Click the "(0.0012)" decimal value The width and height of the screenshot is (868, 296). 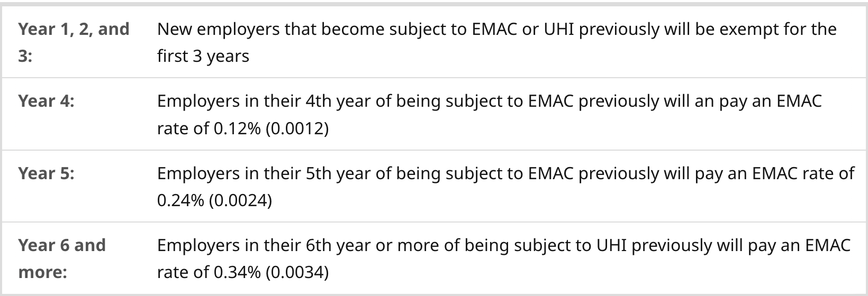click(297, 128)
